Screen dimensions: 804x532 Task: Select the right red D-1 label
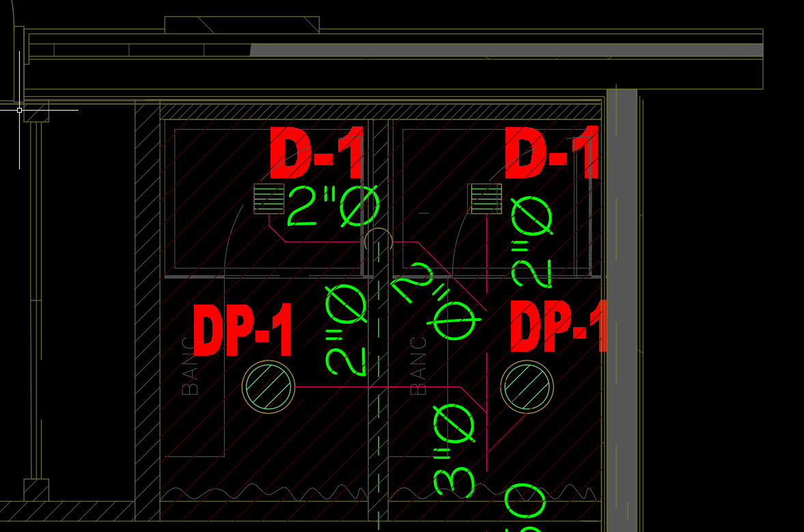click(551, 153)
